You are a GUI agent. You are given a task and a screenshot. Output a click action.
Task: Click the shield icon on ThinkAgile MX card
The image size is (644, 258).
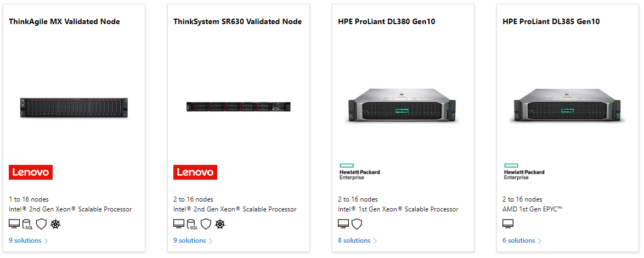click(x=41, y=223)
